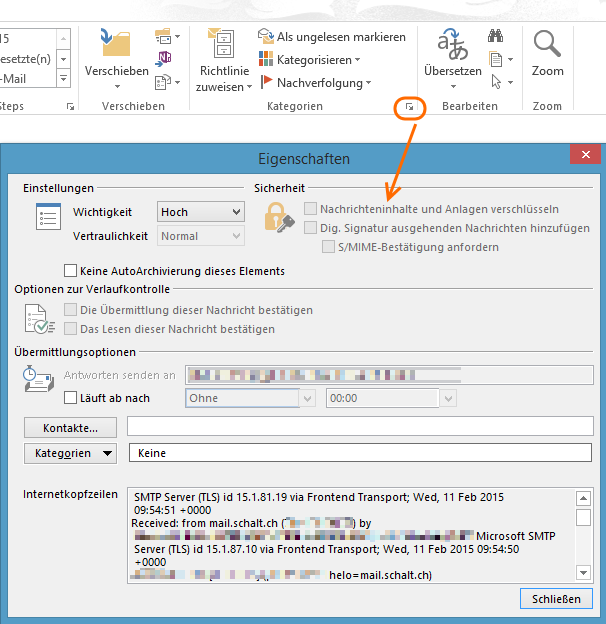This screenshot has height=624, width=606.
Task: Open the Wichtigkeit dropdown set to Hoch
Action: click(201, 212)
